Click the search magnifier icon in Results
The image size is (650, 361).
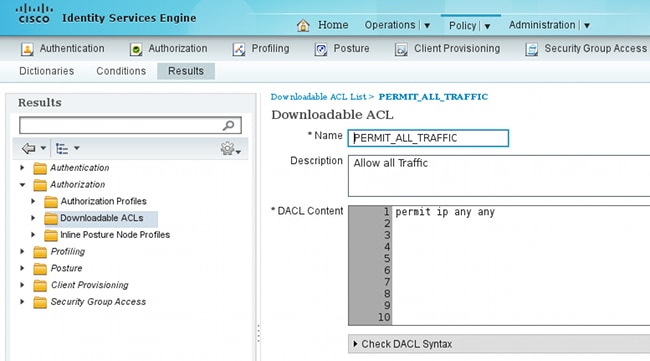tap(228, 125)
